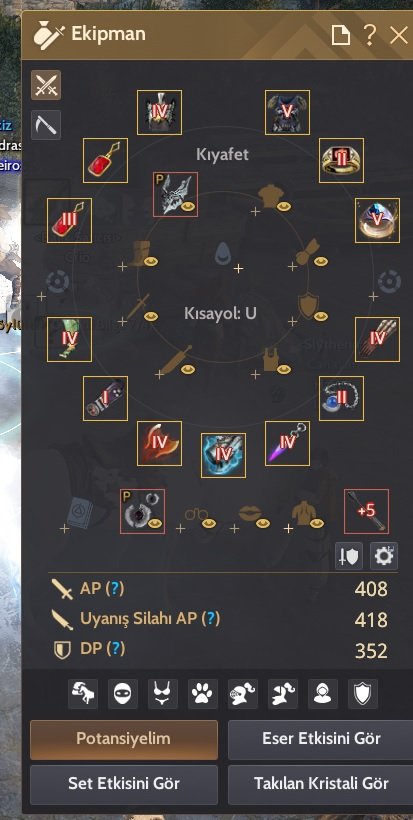Select the crossed swords combat gear tab

pos(46,85)
